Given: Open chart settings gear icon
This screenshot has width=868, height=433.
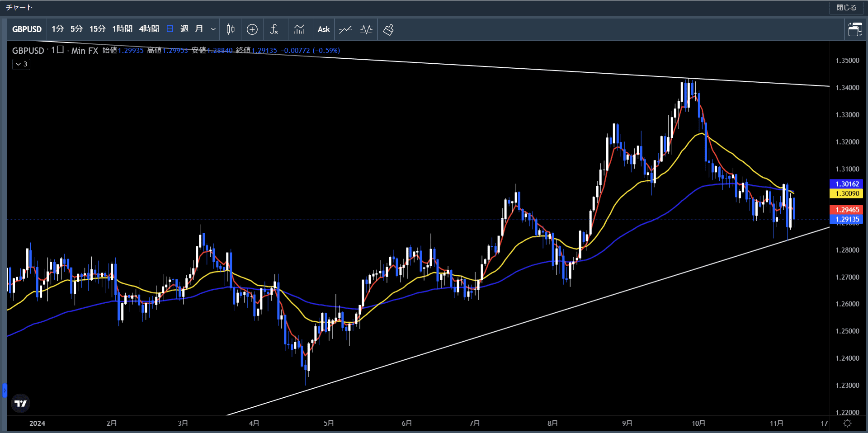Looking at the screenshot, I should [x=847, y=424].
